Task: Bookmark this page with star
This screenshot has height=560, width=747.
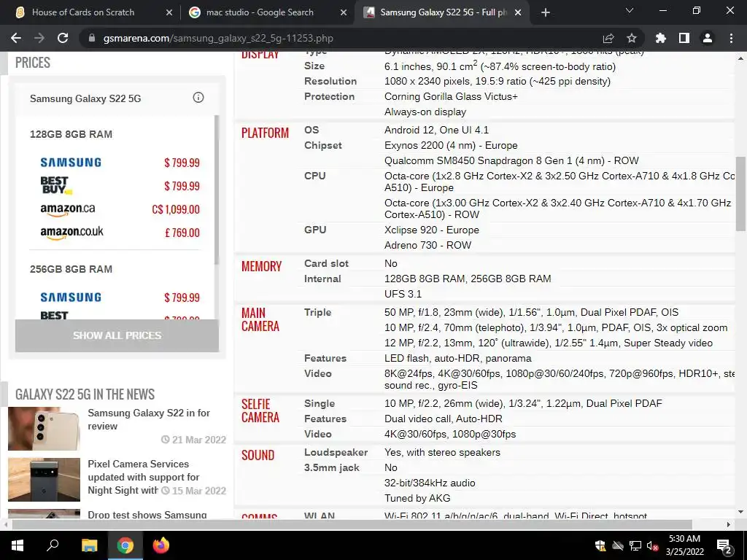Action: click(x=632, y=38)
